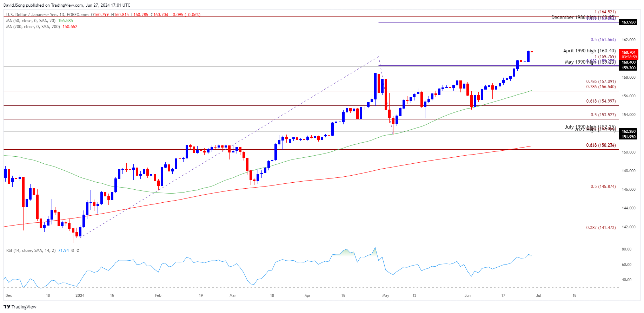Click the 144.000 price scale tick
644x313 pixels.
tap(629, 208)
